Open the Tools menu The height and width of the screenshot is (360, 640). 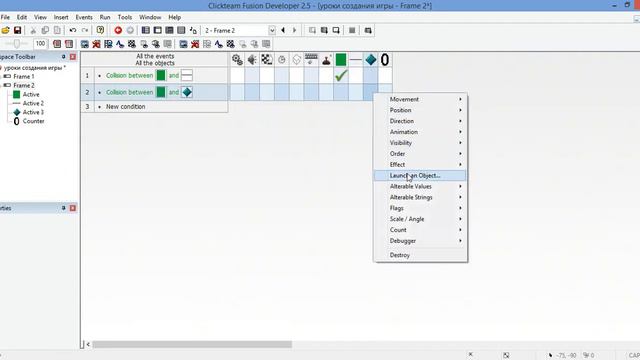click(124, 17)
